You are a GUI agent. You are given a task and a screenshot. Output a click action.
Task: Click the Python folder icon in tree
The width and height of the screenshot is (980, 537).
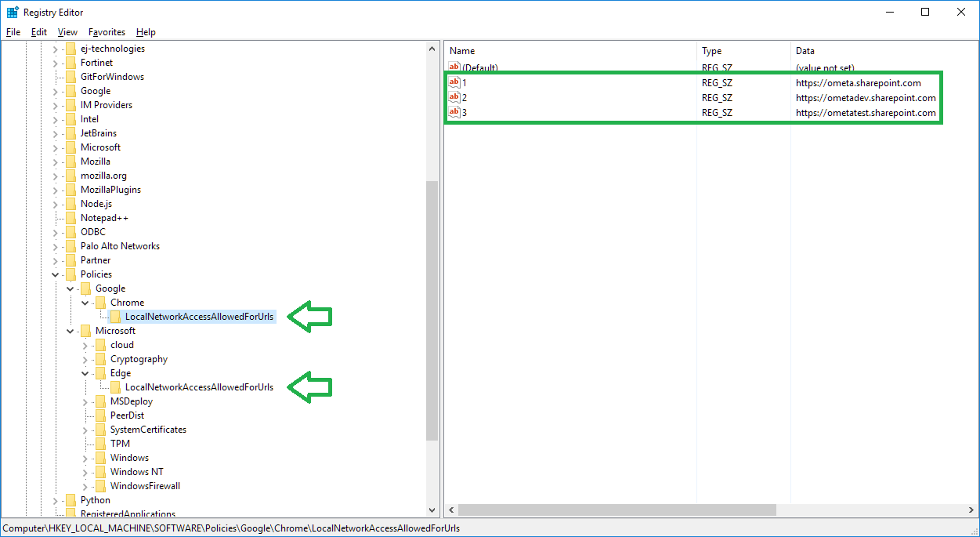click(x=71, y=500)
